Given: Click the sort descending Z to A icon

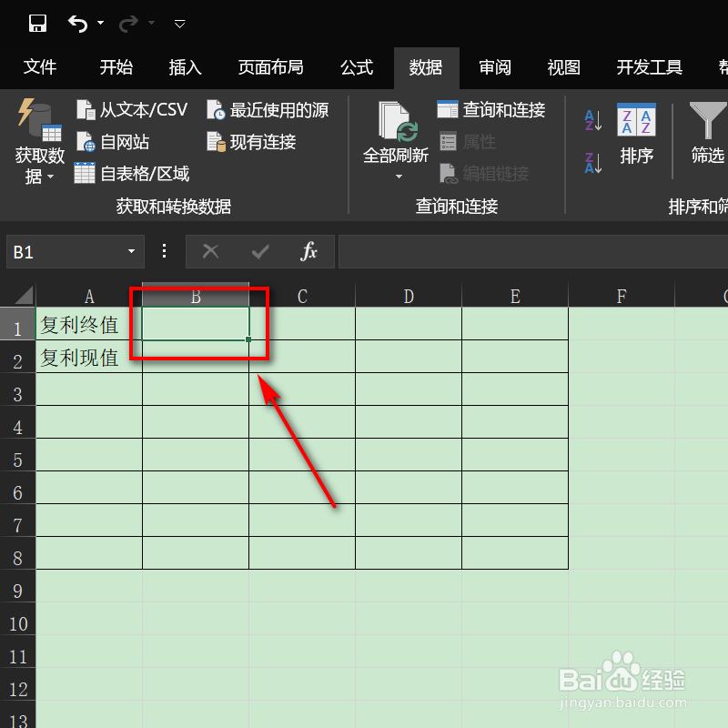Looking at the screenshot, I should pyautogui.click(x=593, y=163).
